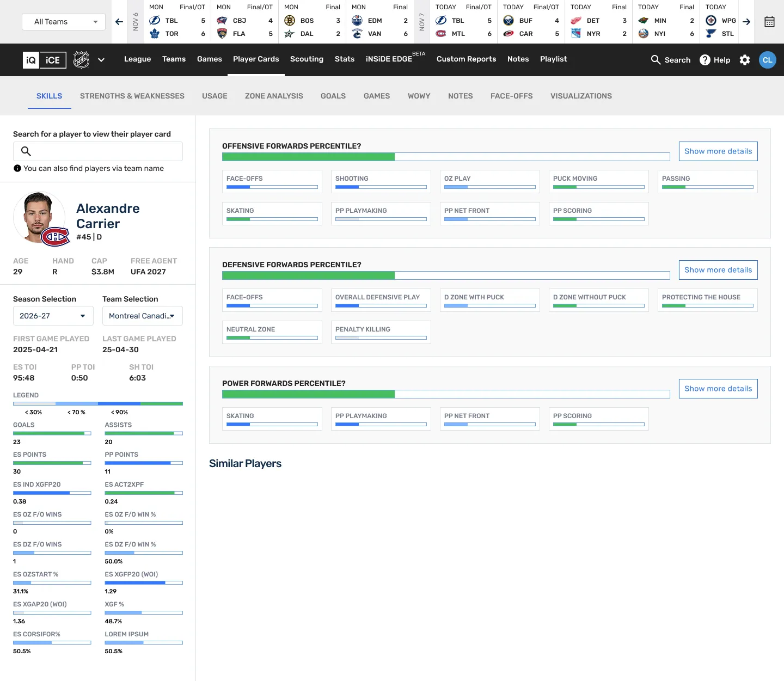The height and width of the screenshot is (681, 784).
Task: Click the iQ ICE logo
Action: [x=45, y=60]
